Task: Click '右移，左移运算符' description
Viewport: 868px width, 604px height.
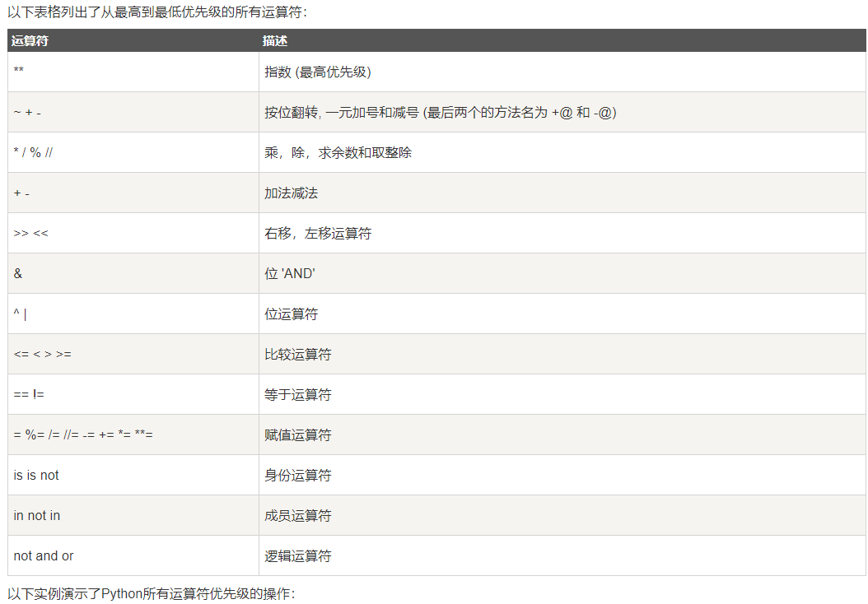Action: point(562,234)
